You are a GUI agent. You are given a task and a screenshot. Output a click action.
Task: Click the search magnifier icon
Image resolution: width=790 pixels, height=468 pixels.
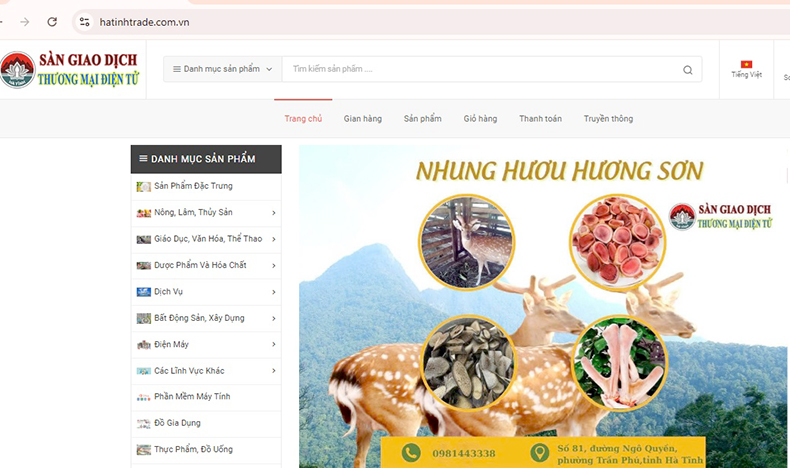[687, 70]
